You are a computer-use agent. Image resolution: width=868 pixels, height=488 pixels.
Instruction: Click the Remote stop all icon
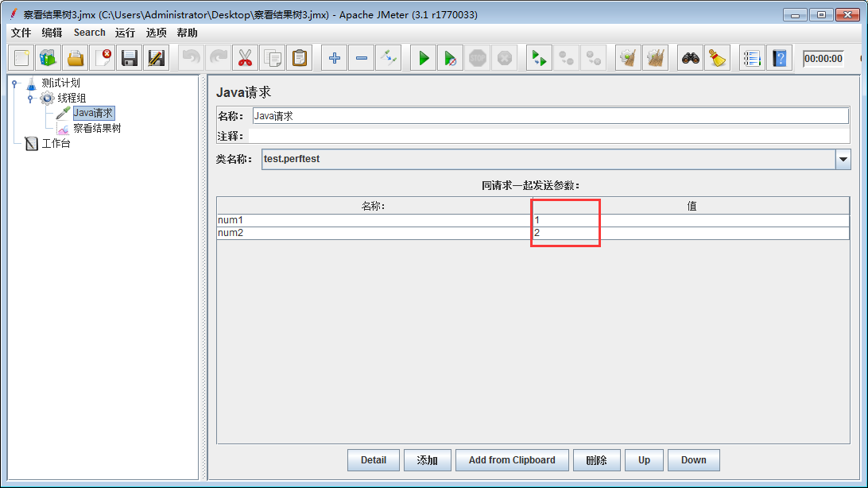566,58
